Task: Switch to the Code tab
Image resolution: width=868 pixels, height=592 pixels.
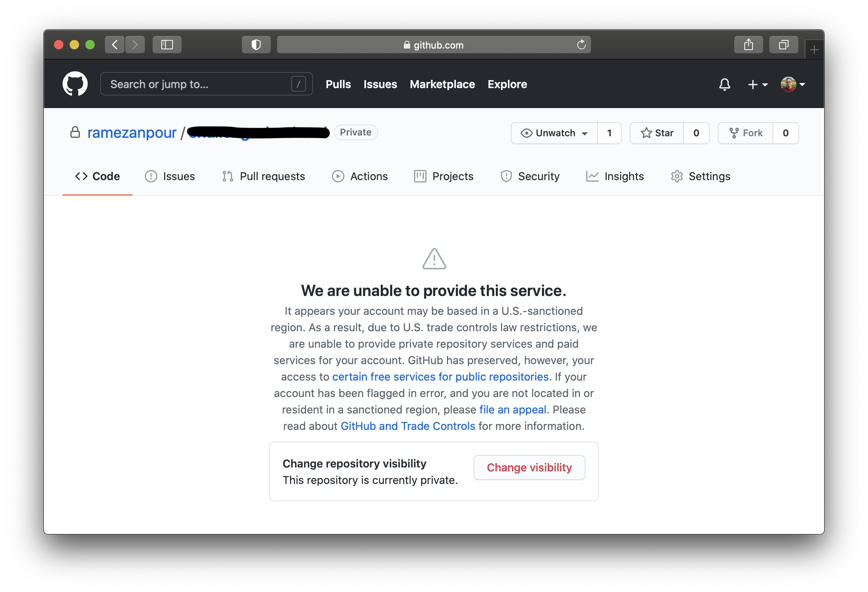Action: pyautogui.click(x=97, y=176)
